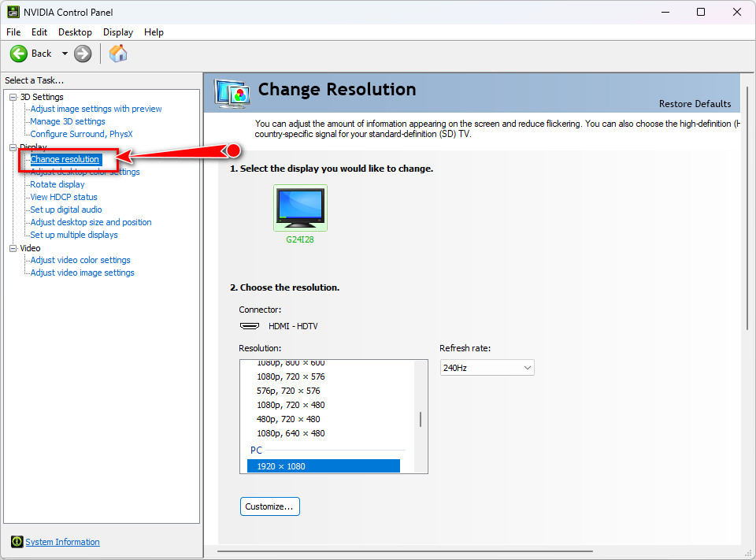Open Set up digital audio task

click(66, 210)
